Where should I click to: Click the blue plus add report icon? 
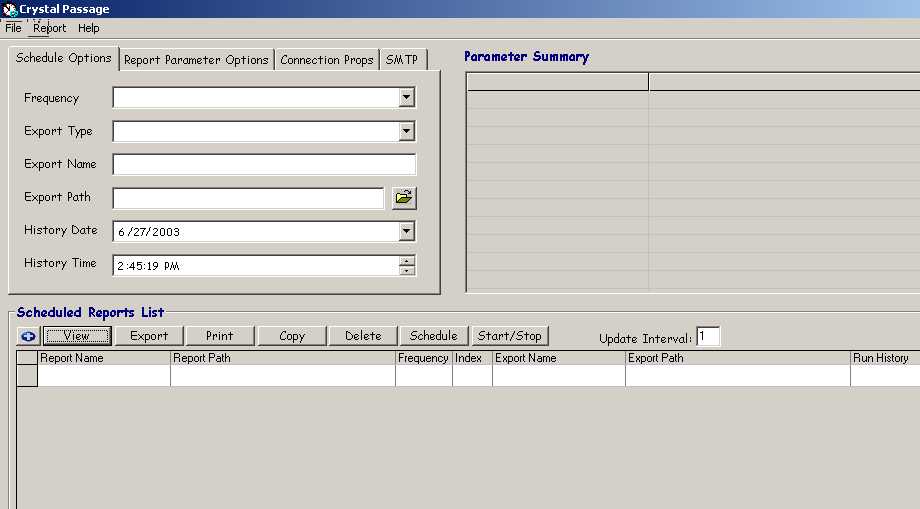pos(28,336)
